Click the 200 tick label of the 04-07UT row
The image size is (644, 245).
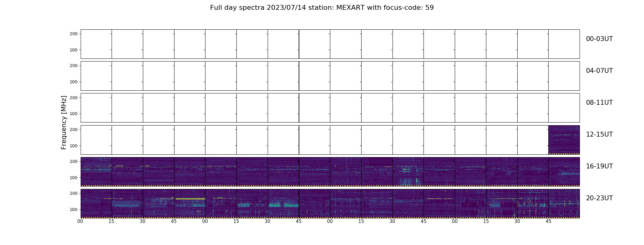74,66
